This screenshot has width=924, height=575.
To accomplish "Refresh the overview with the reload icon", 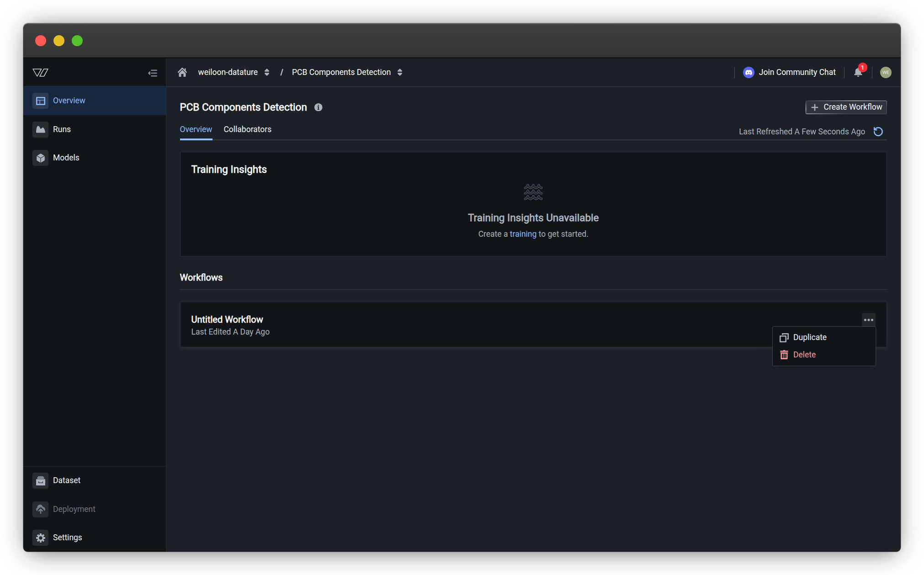I will coord(878,132).
